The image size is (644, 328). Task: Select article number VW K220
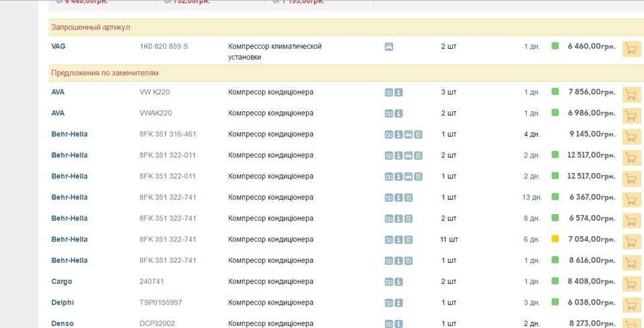pos(154,92)
